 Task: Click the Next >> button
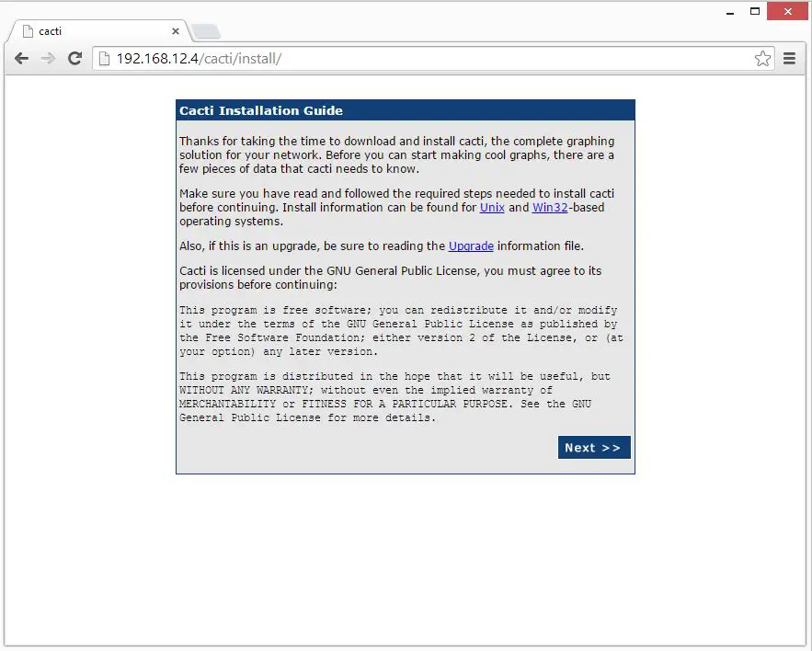click(x=594, y=448)
